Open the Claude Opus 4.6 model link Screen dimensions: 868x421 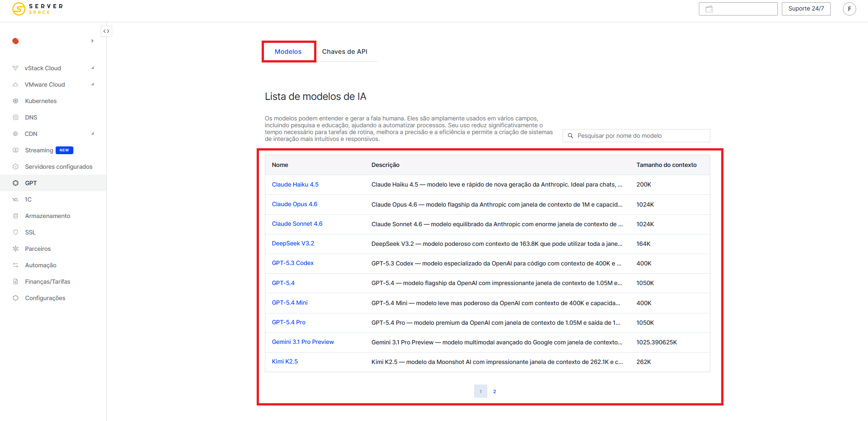(x=294, y=204)
